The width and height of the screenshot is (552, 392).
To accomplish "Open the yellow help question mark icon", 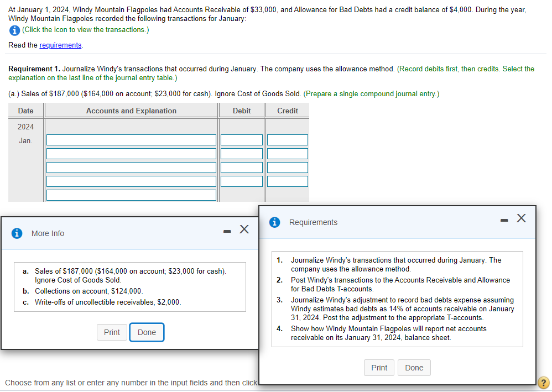I will [x=544, y=382].
